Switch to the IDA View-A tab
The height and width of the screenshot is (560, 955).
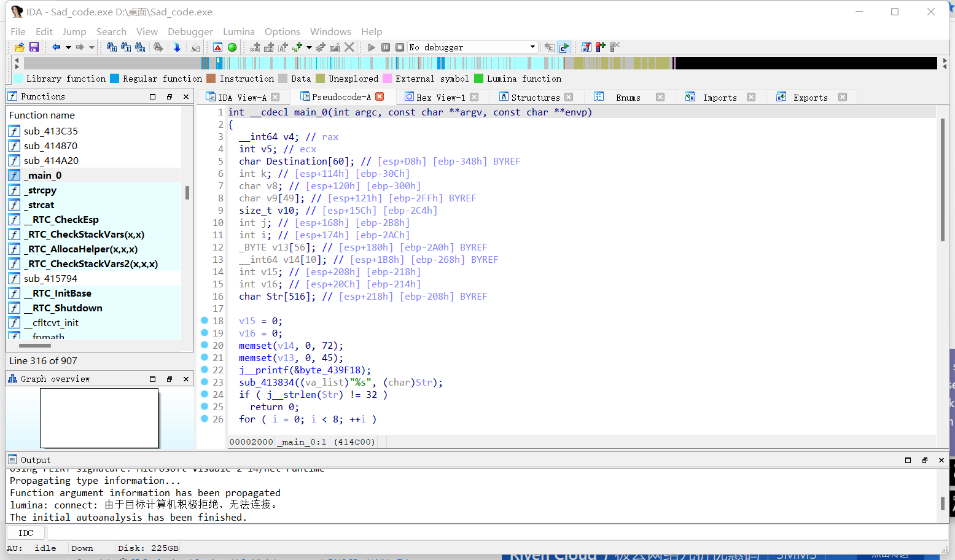click(243, 97)
